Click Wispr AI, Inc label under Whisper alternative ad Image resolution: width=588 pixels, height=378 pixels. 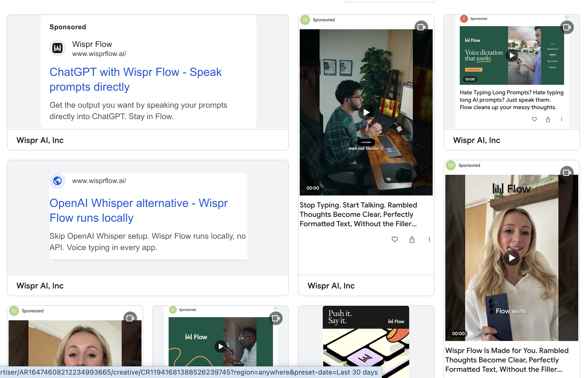[40, 286]
